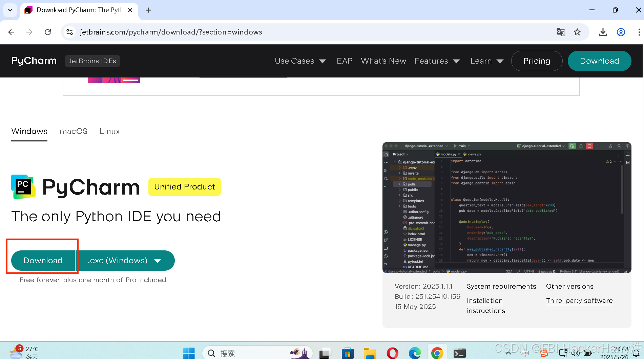This screenshot has height=359, width=644.
Task: Click the PyCharm PC product icon
Action: coord(23,187)
